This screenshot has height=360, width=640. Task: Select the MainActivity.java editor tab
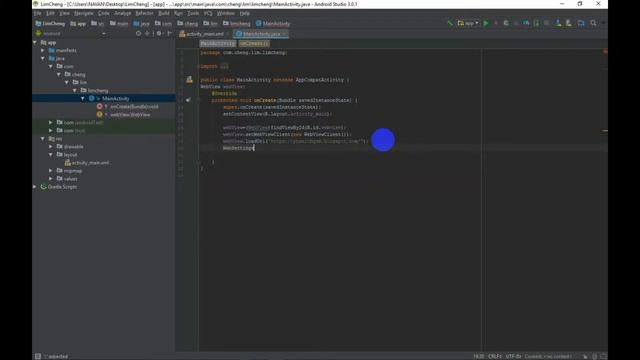point(262,34)
